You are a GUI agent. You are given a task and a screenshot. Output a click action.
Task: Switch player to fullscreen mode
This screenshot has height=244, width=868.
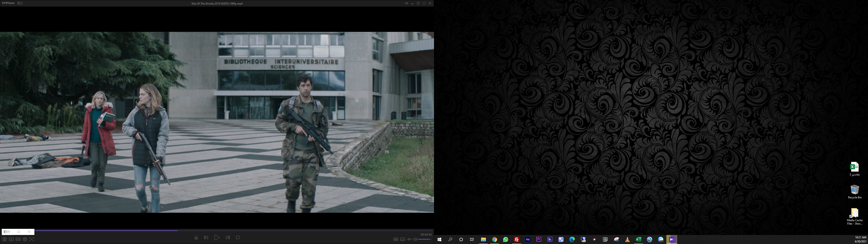click(x=424, y=3)
